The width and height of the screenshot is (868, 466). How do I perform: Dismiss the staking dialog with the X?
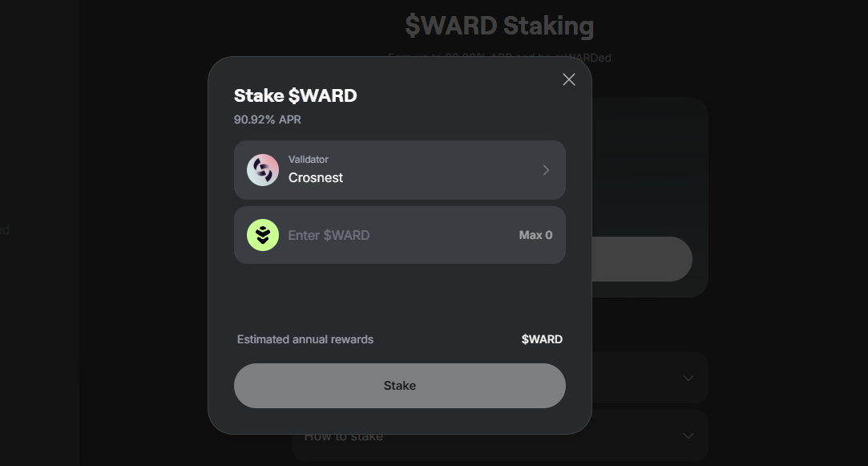(x=569, y=79)
